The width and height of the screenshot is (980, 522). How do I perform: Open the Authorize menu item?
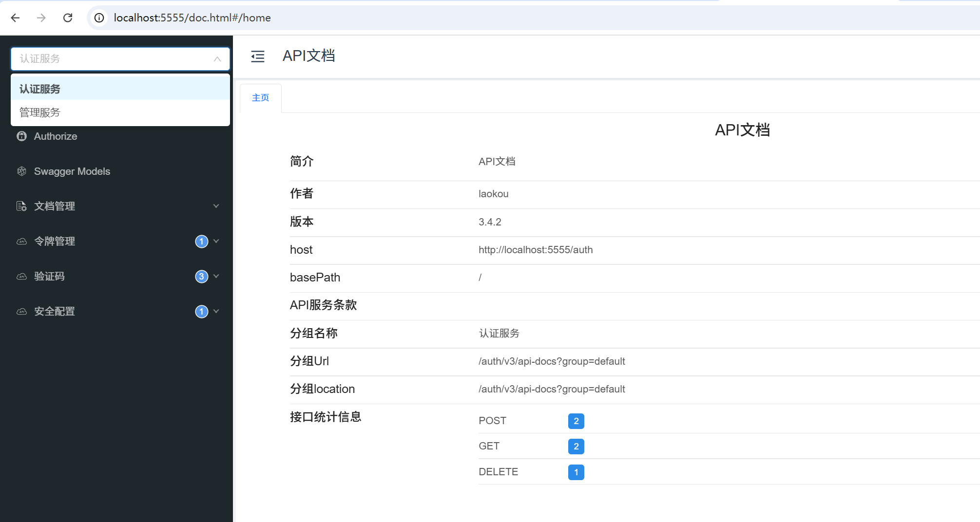tap(55, 136)
